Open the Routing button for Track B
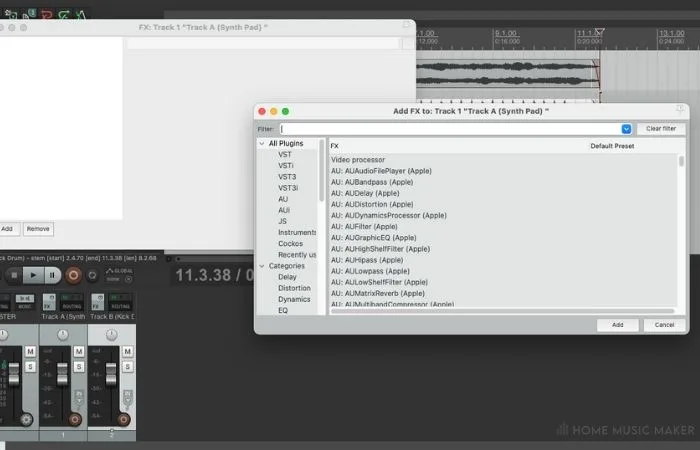 [x=120, y=302]
